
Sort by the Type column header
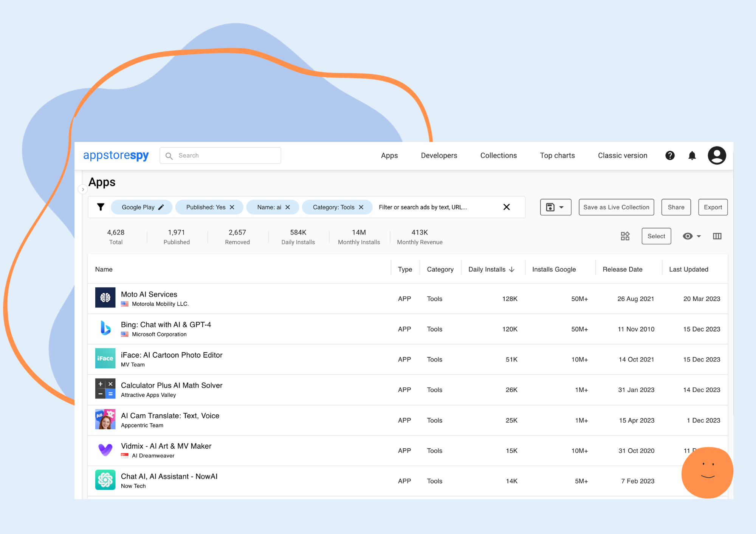[405, 269]
